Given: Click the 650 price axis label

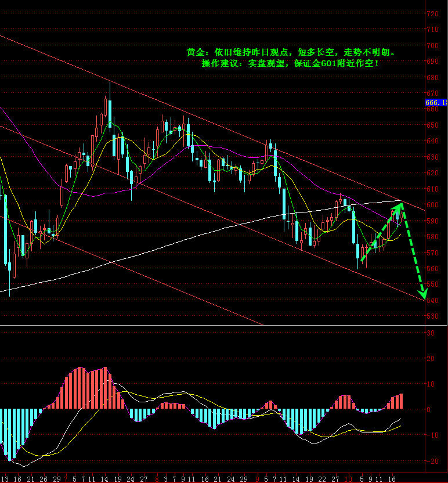Looking at the screenshot, I should pyautogui.click(x=432, y=125).
